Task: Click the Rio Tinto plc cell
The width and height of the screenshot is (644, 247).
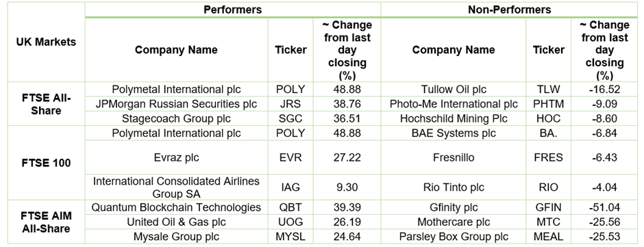Action: click(x=454, y=187)
